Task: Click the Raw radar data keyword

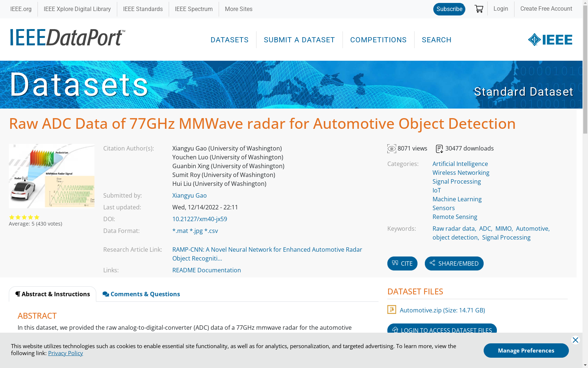Action: [453, 229]
